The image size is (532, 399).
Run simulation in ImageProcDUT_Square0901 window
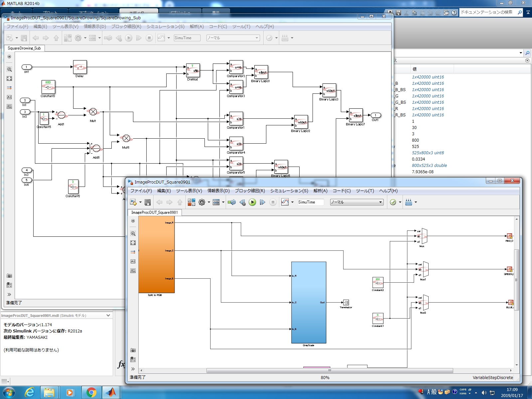pyautogui.click(x=252, y=202)
